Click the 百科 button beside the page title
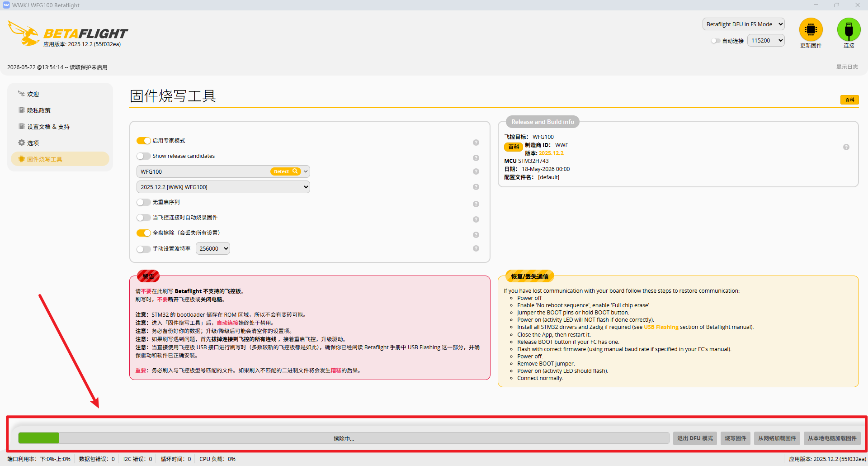This screenshot has height=466, width=868. click(849, 100)
